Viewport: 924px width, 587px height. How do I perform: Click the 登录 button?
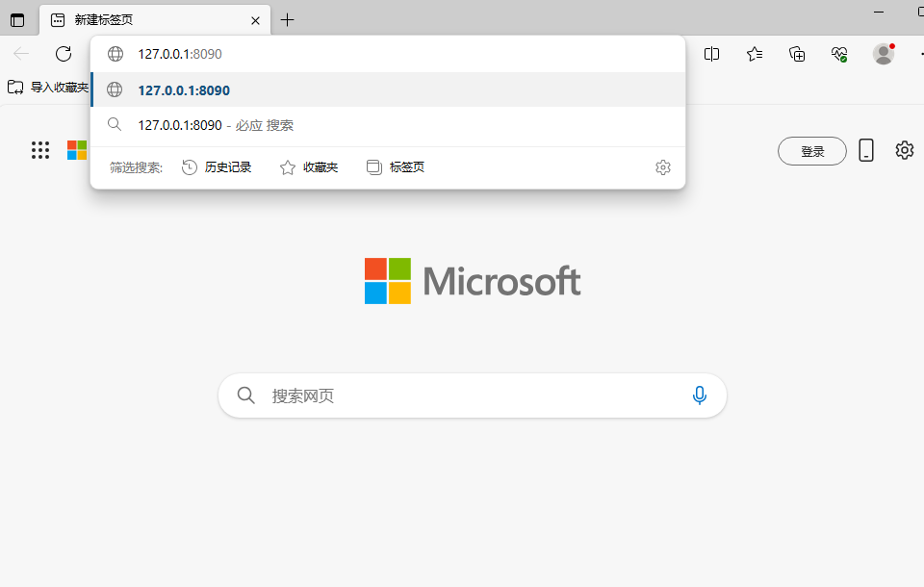[x=811, y=150]
